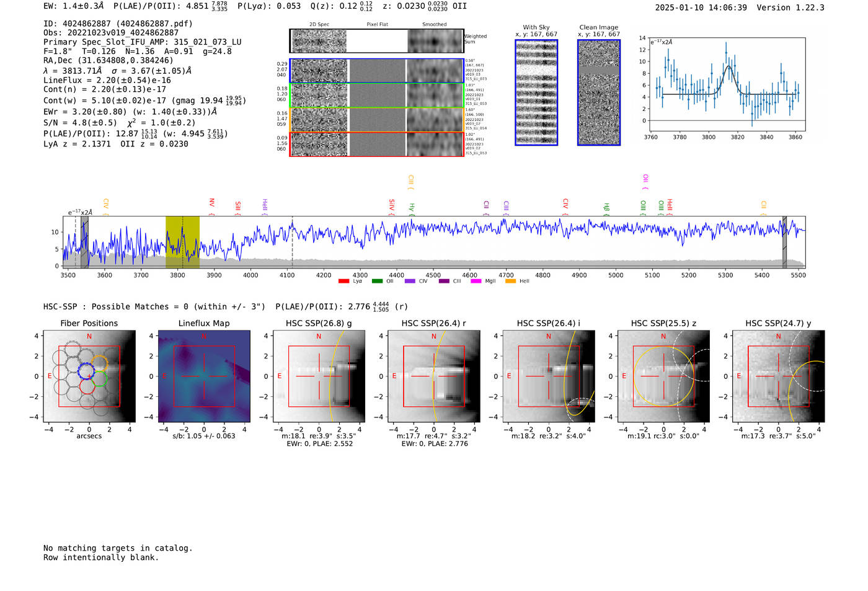Click the yellow highlighted emission-line band in spectrum
868x591 pixels.
[182, 242]
